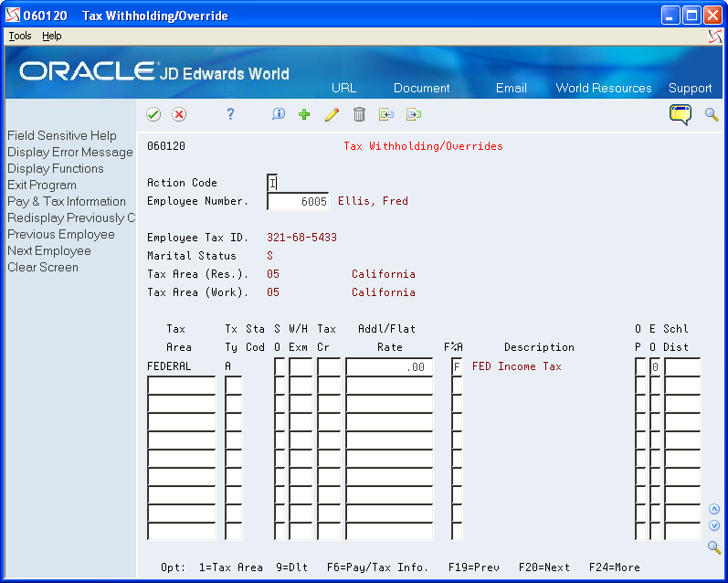Click the FEDERAL row OP field
The width and height of the screenshot is (728, 583).
640,366
